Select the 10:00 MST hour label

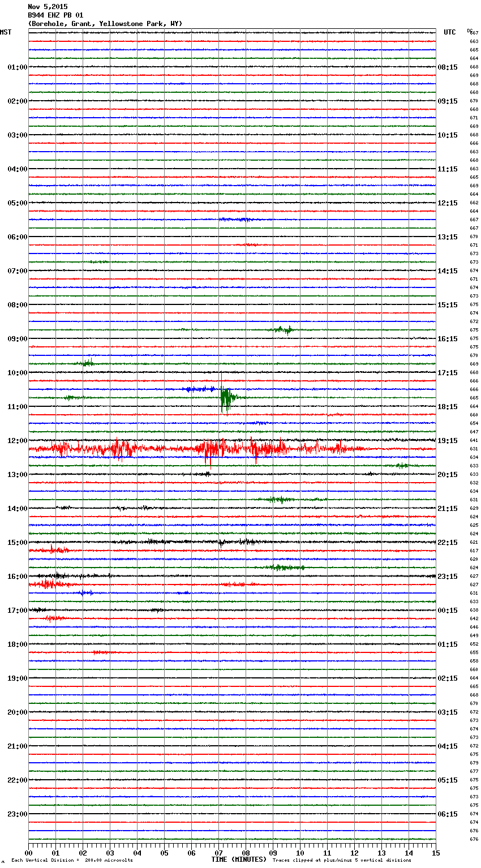[x=17, y=373]
